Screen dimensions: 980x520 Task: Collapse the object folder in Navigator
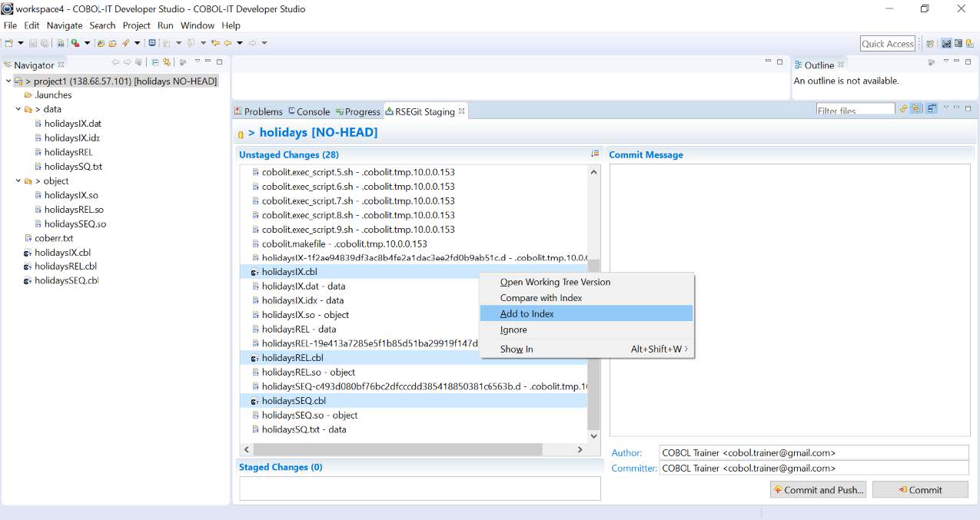coord(18,181)
